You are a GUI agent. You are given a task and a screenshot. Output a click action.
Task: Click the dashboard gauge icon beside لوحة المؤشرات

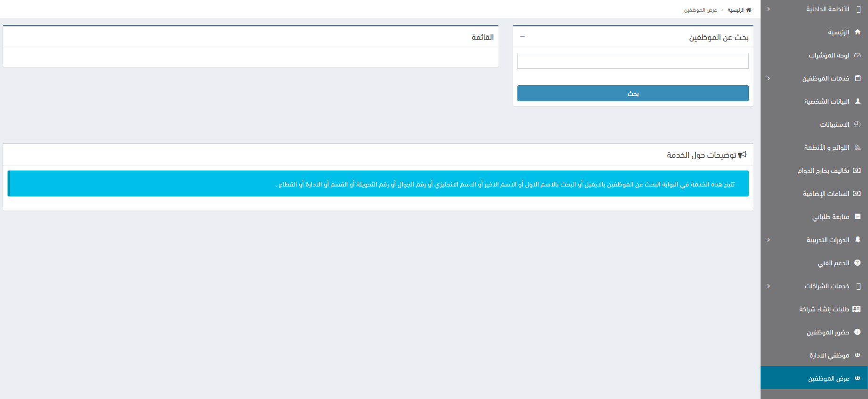click(x=857, y=55)
